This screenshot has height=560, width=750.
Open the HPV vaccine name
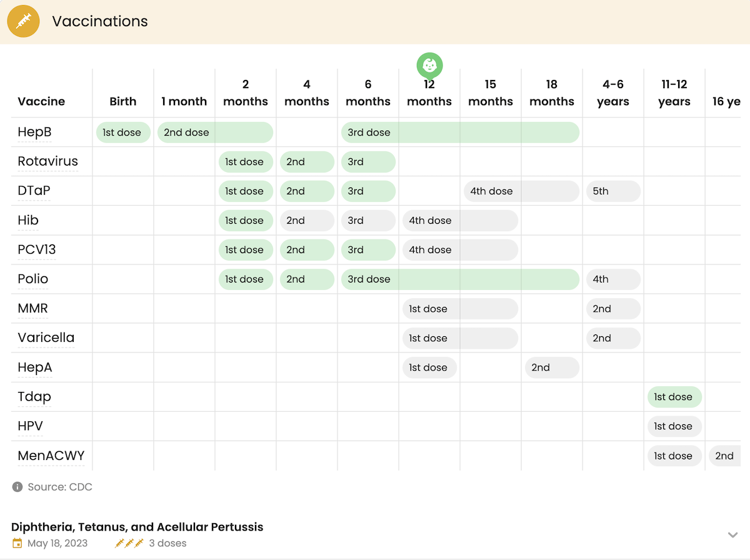pyautogui.click(x=30, y=426)
